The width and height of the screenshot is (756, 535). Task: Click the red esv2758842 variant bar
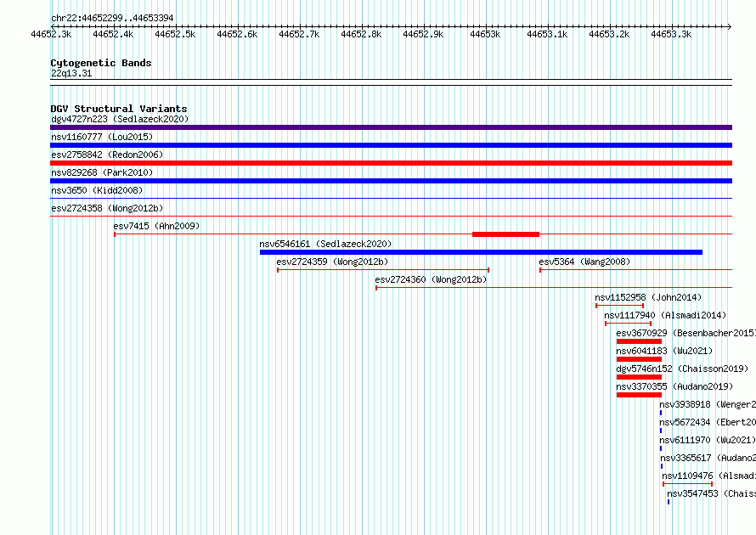391,163
